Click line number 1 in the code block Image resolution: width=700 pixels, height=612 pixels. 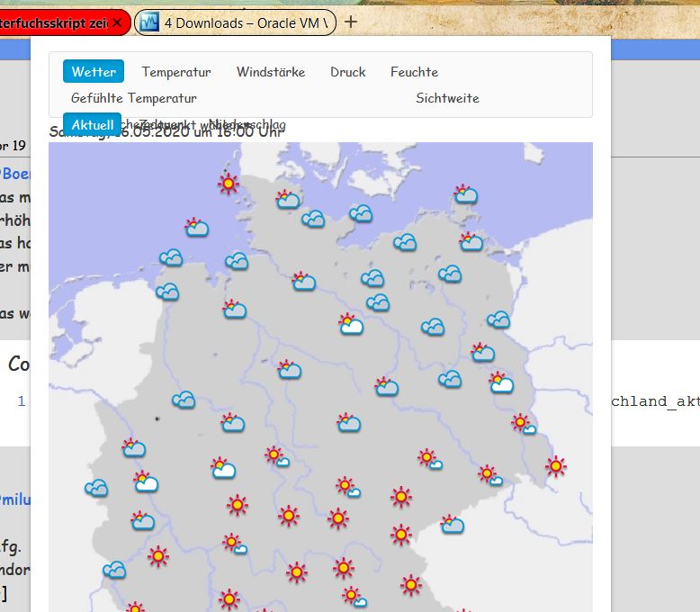coord(22,401)
